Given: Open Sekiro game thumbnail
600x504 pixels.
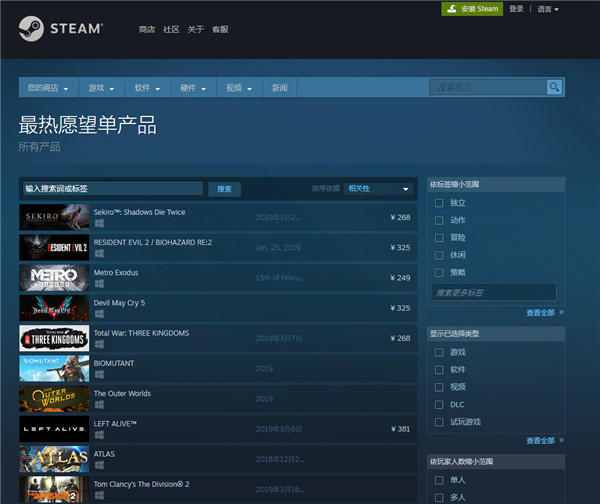Looking at the screenshot, I should point(54,217).
